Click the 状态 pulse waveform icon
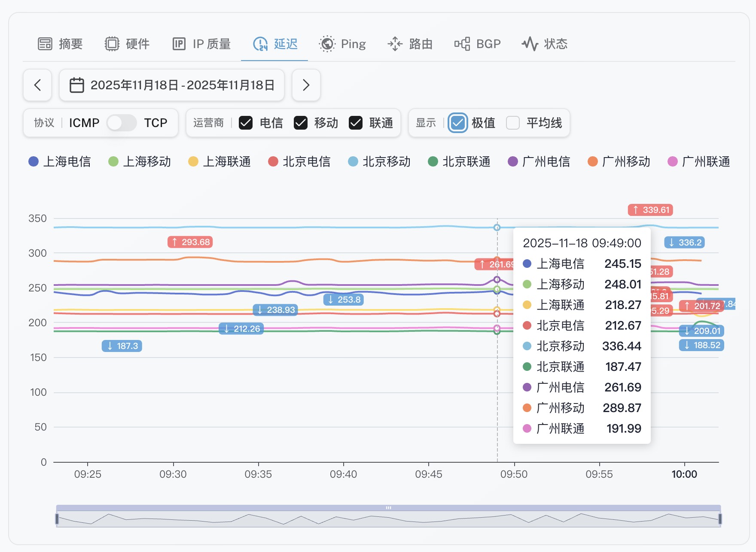This screenshot has width=756, height=552. [530, 44]
